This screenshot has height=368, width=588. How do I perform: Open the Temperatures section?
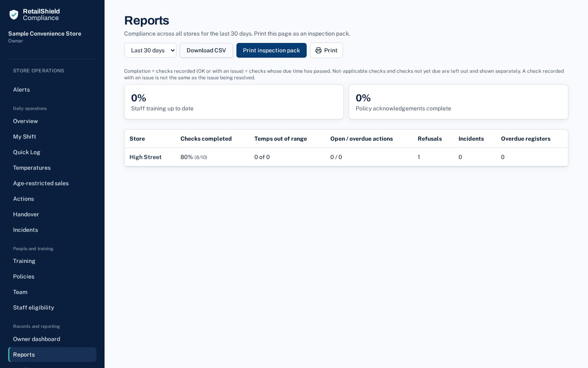pos(52,168)
